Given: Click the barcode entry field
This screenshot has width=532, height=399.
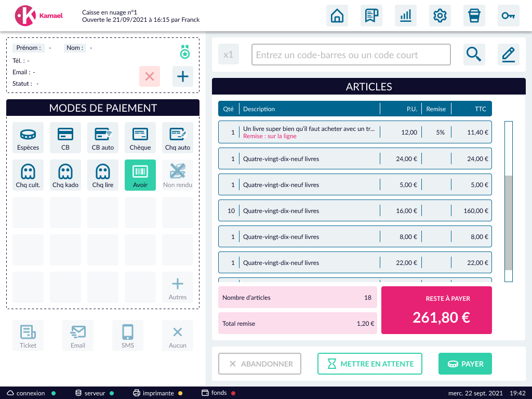Looking at the screenshot, I should (x=351, y=55).
